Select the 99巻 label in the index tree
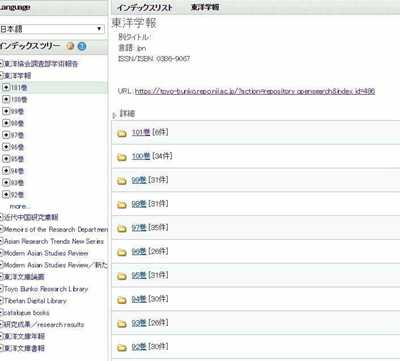 pyautogui.click(x=17, y=111)
